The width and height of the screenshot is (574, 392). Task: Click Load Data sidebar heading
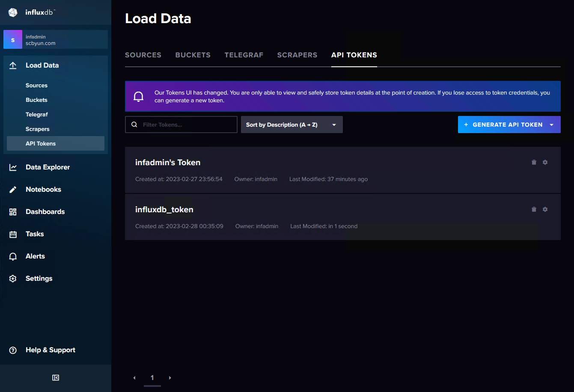42,65
